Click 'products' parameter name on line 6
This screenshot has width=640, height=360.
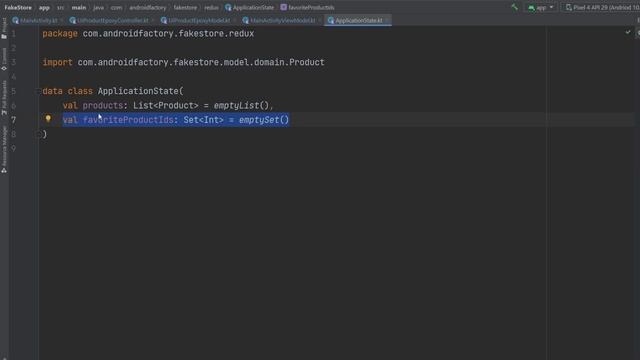[x=103, y=106]
